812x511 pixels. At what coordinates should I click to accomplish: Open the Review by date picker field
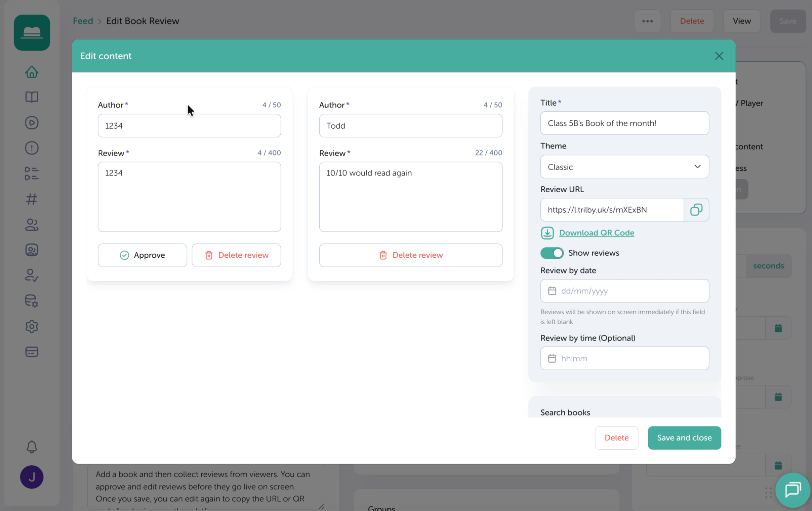pos(625,291)
